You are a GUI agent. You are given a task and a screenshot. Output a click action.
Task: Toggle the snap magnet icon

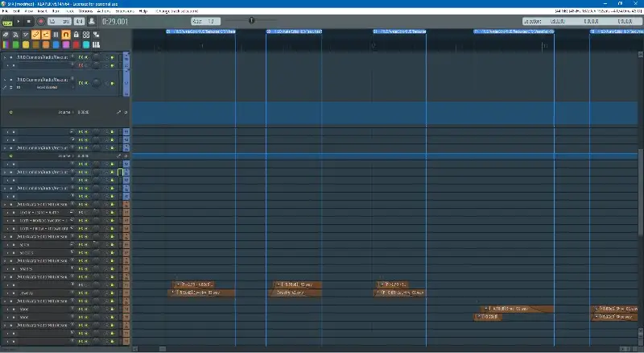pos(66,35)
